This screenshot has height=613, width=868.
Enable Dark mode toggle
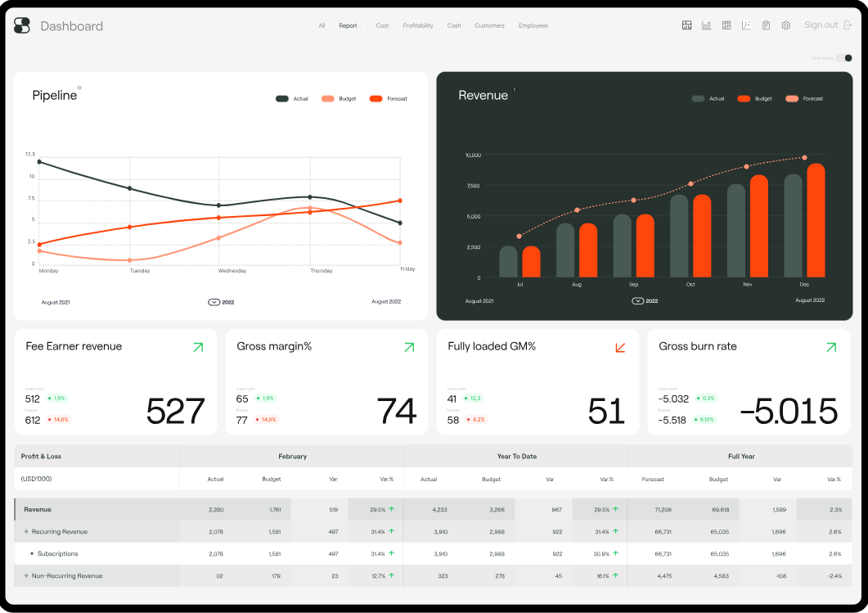click(843, 57)
